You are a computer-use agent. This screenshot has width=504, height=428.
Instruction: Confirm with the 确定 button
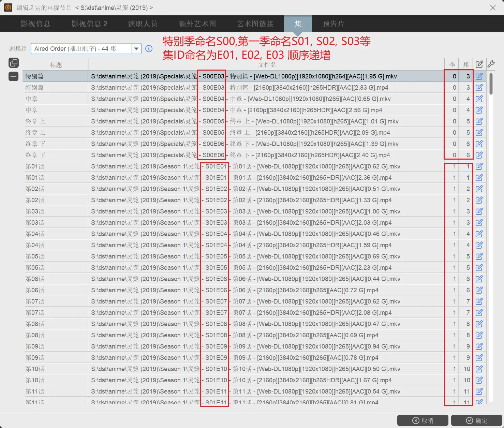click(x=476, y=420)
